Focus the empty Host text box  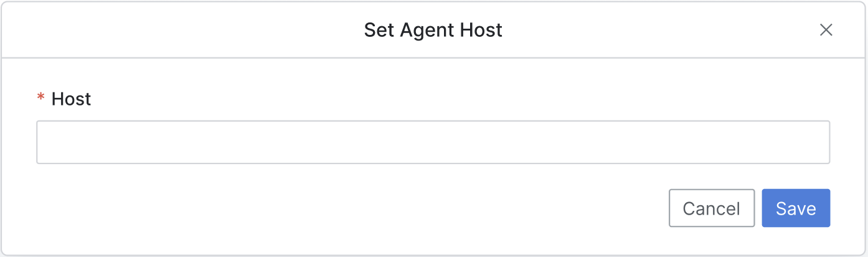click(433, 142)
